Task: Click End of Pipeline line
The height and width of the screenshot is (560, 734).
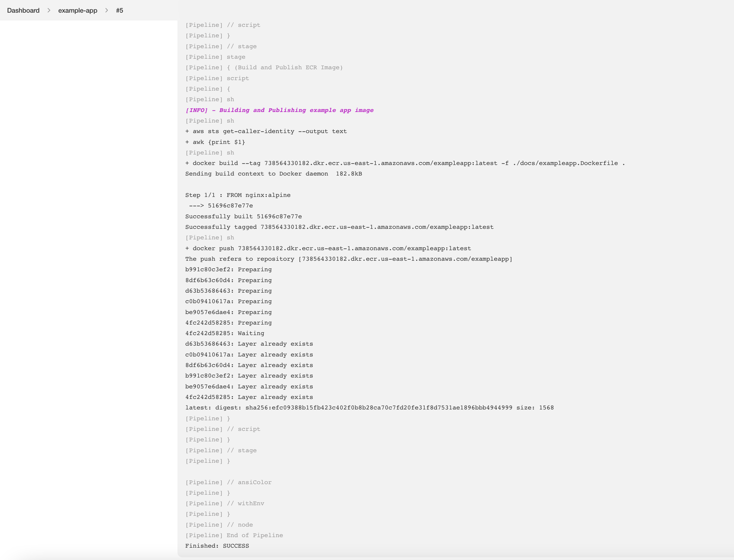Action: coord(234,535)
